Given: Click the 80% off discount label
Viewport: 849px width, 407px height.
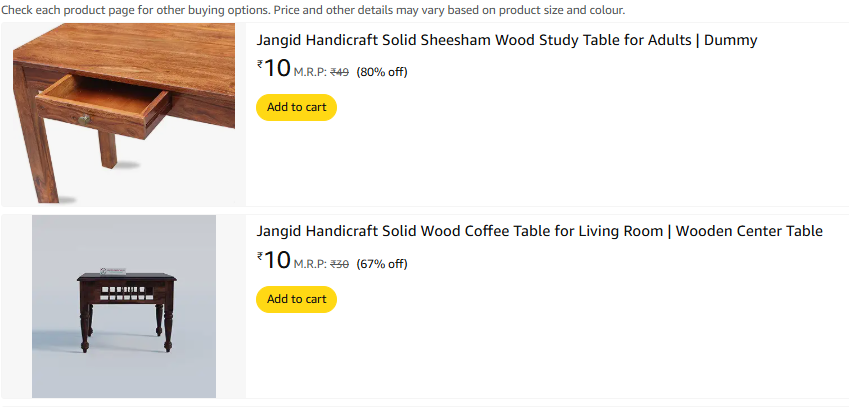Looking at the screenshot, I should pyautogui.click(x=382, y=72).
